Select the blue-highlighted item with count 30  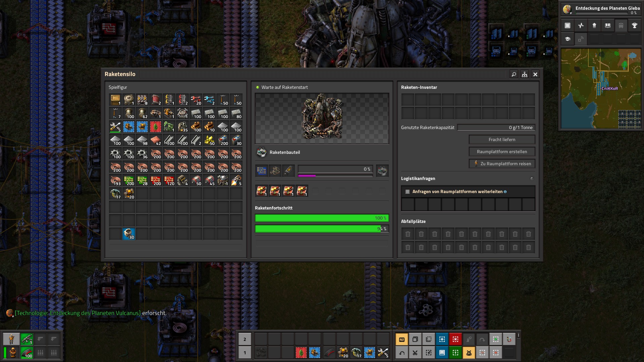[x=128, y=234]
